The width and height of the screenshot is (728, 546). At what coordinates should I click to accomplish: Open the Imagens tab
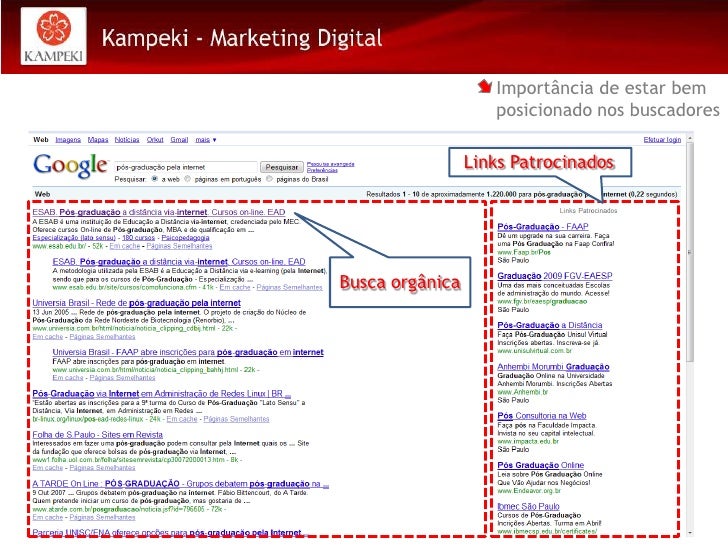point(68,140)
